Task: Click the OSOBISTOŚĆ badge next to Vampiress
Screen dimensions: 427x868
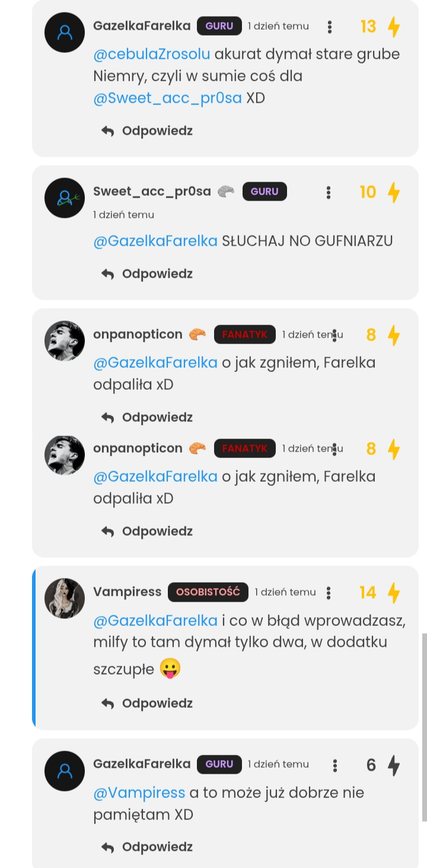Action: pos(208,592)
